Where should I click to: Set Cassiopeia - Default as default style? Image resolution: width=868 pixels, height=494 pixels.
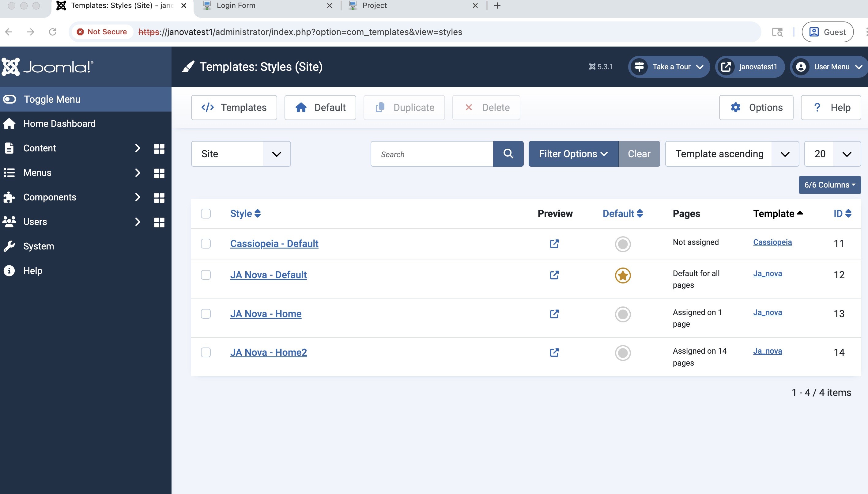(623, 244)
